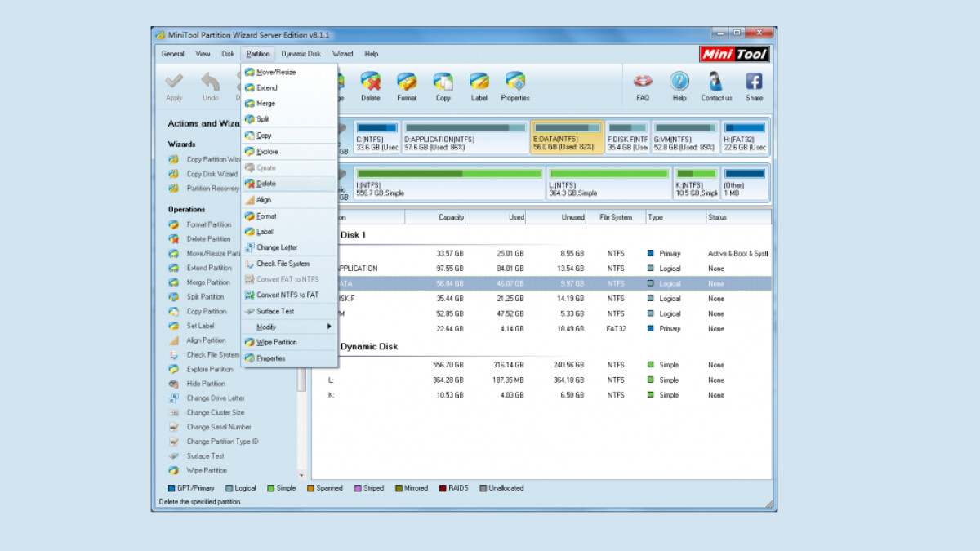Image resolution: width=980 pixels, height=551 pixels.
Task: Select the D:APPLICATION(NTFS) disk map block
Action: click(x=465, y=138)
